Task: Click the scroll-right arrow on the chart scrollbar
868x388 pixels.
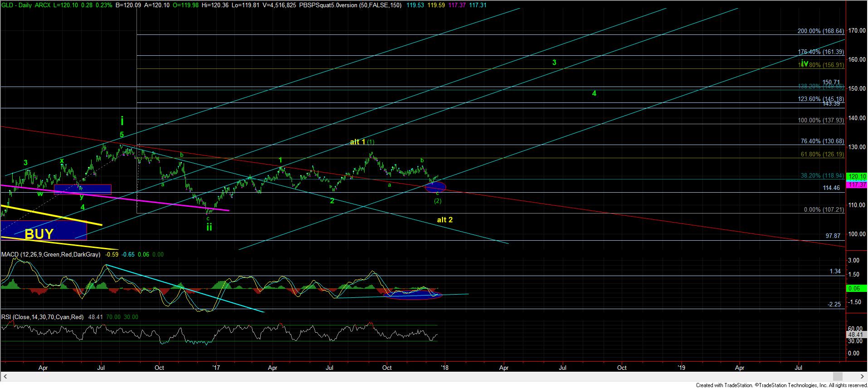Action: click(862, 377)
